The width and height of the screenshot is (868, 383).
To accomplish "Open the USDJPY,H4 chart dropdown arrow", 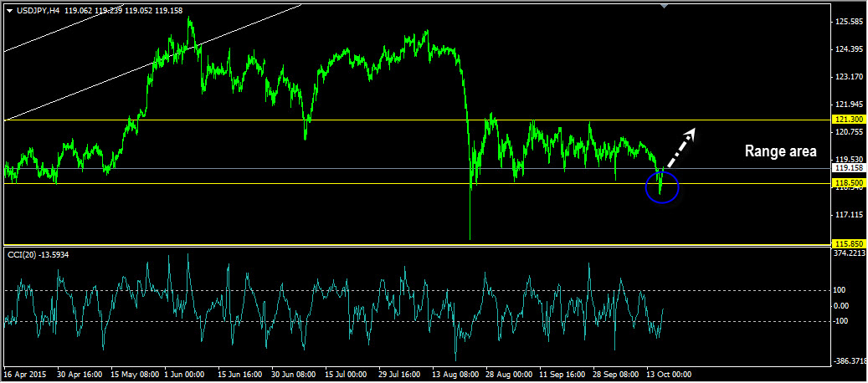I will point(9,11).
